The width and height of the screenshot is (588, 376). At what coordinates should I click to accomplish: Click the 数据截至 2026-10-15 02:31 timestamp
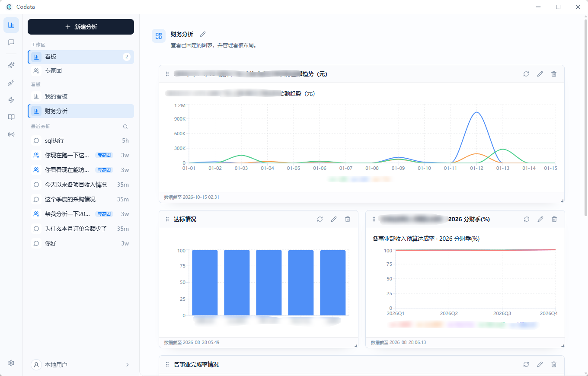192,197
